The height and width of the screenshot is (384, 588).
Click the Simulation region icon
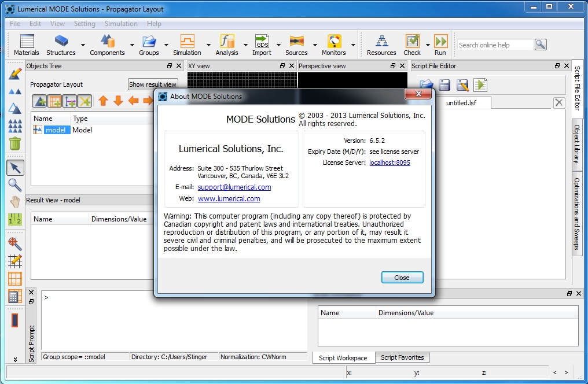[187, 41]
